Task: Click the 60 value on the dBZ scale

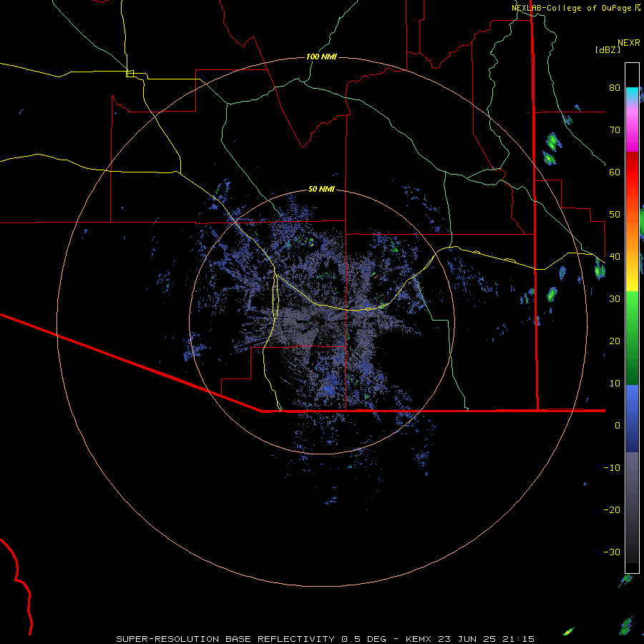Action: coord(615,172)
